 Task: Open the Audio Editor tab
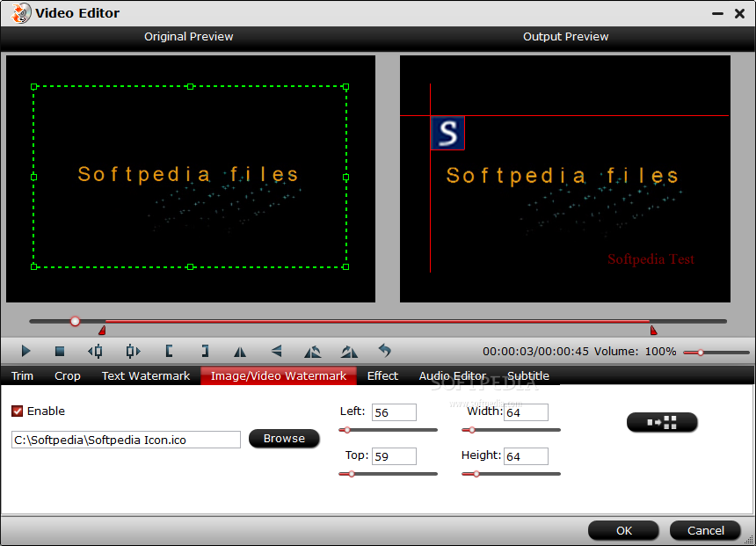coord(452,375)
